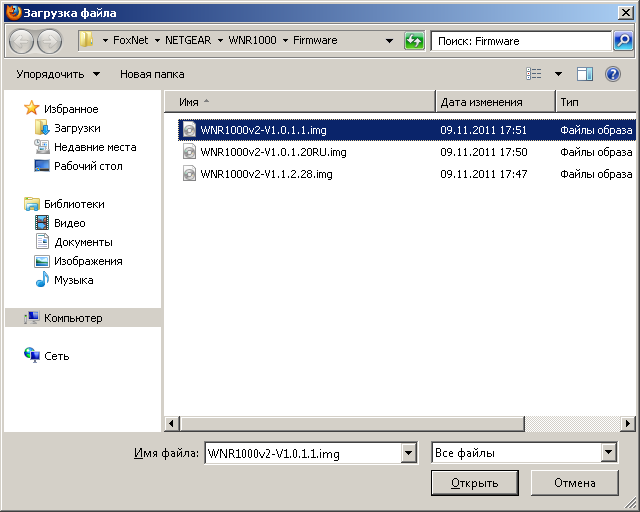Click the Имя файла text field
This screenshot has width=640, height=512.
[303, 453]
